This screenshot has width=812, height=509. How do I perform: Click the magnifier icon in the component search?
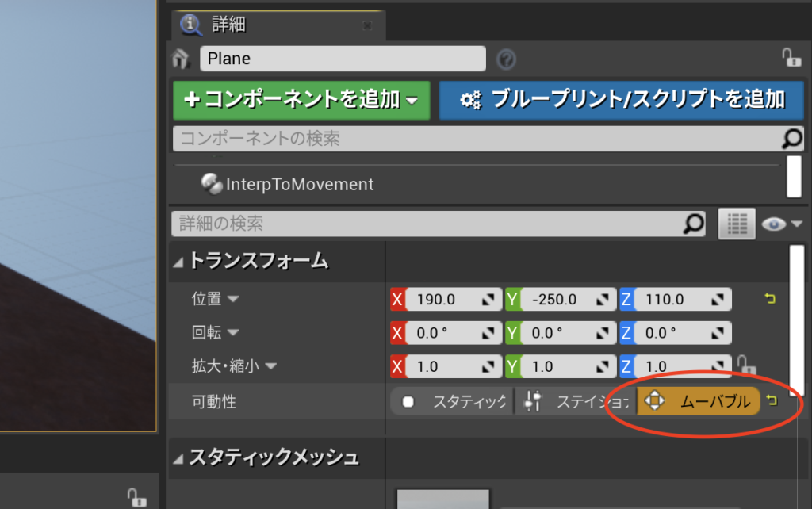(791, 139)
